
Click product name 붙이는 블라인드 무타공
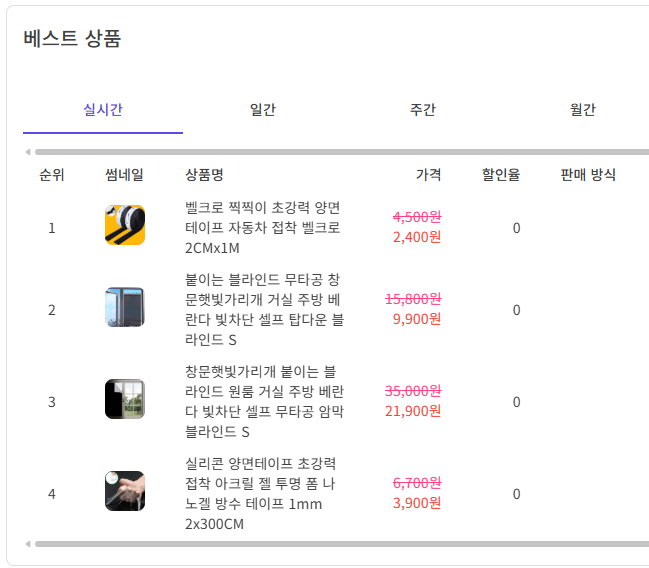tap(264, 309)
